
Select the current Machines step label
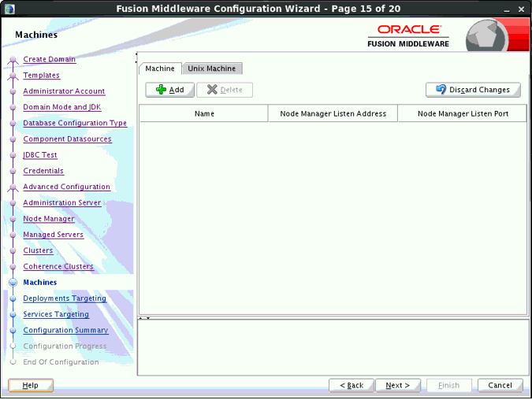tap(40, 283)
